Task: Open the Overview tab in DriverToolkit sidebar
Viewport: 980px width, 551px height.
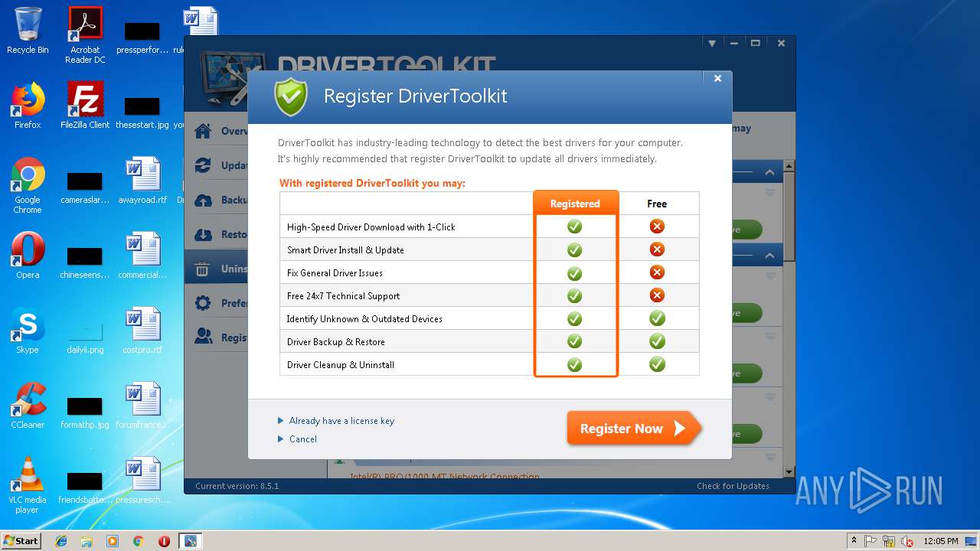Action: click(216, 131)
